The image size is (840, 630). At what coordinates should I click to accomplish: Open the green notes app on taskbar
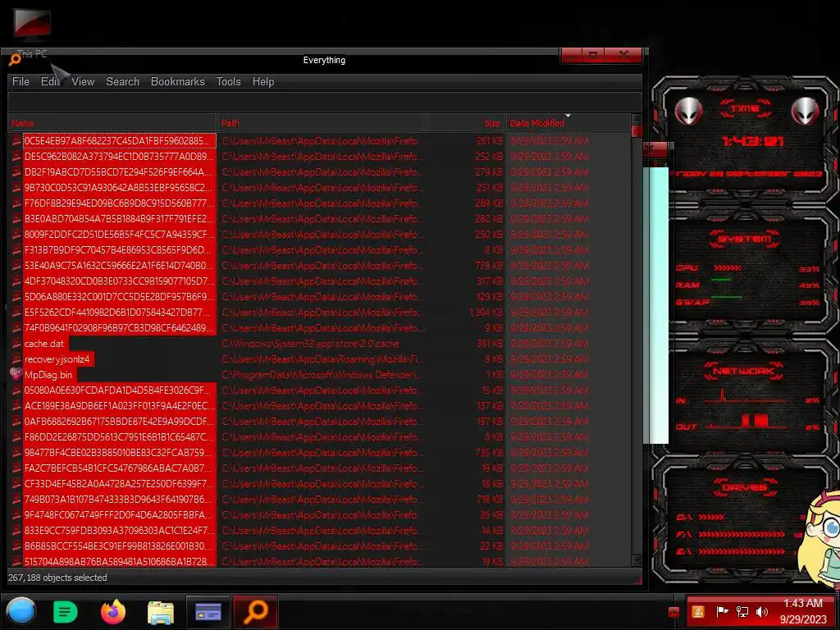click(x=66, y=611)
